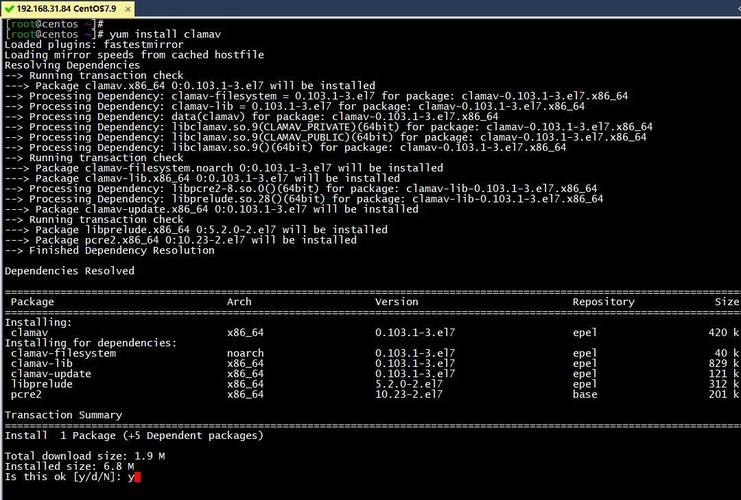Viewport: 741px width, 500px height.
Task: Click the 'Transaction Summary' heading
Action: click(63, 415)
